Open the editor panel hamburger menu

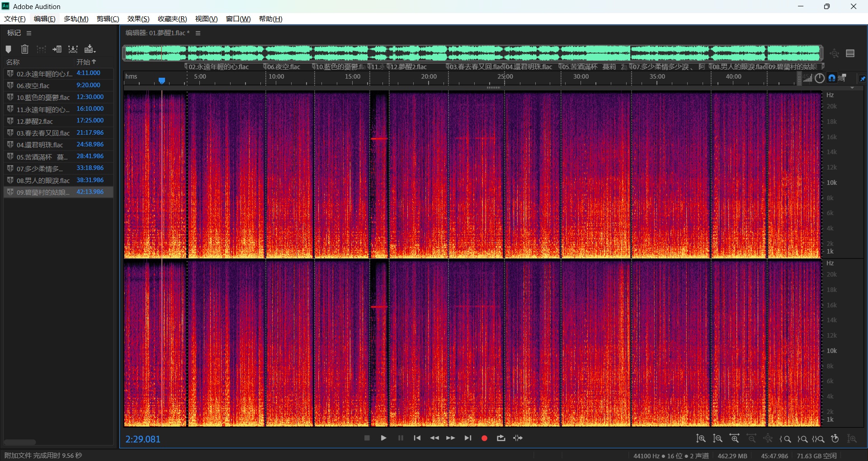pos(198,33)
